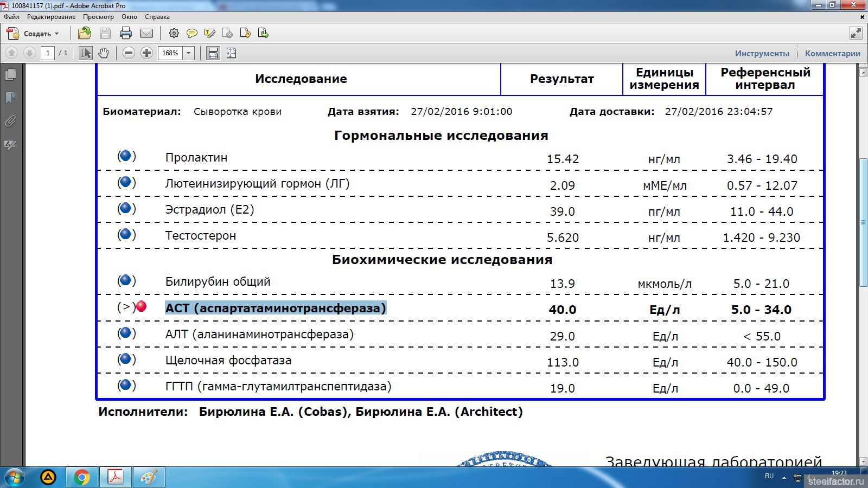Click the Билирубин общий label
This screenshot has height=488, width=868.
click(x=218, y=282)
